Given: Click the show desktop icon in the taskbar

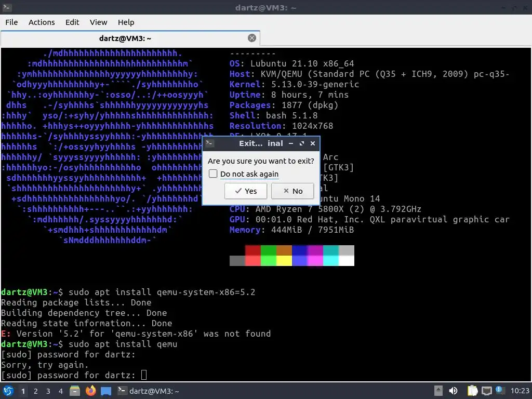Looking at the screenshot, I should (x=106, y=391).
